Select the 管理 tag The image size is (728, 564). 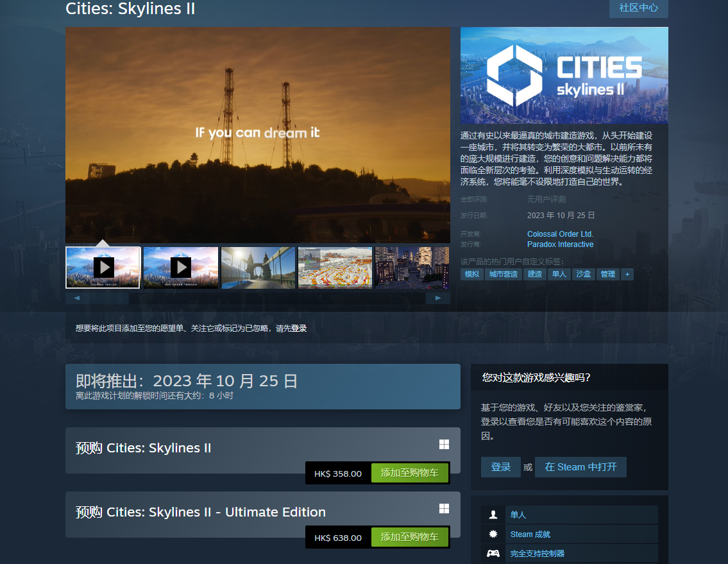click(608, 274)
